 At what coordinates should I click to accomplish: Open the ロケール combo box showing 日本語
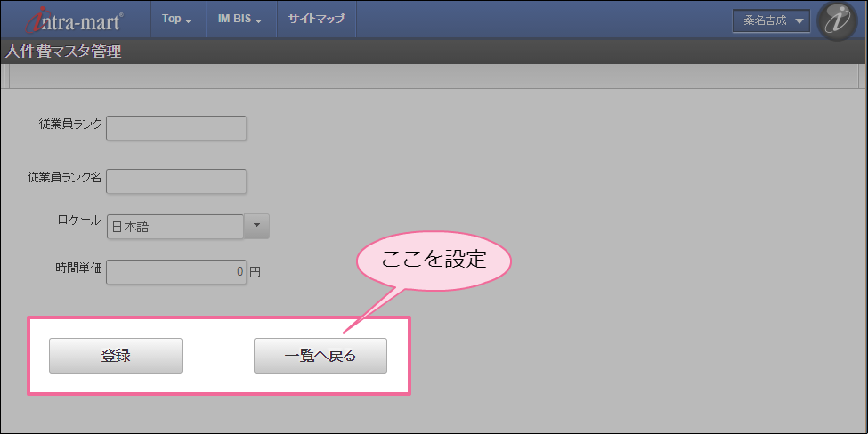tap(174, 227)
